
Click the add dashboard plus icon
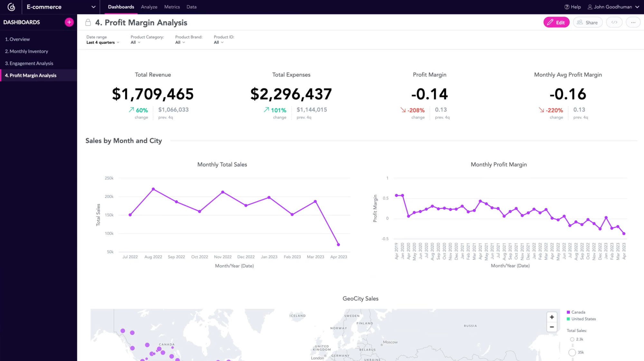[x=69, y=22]
